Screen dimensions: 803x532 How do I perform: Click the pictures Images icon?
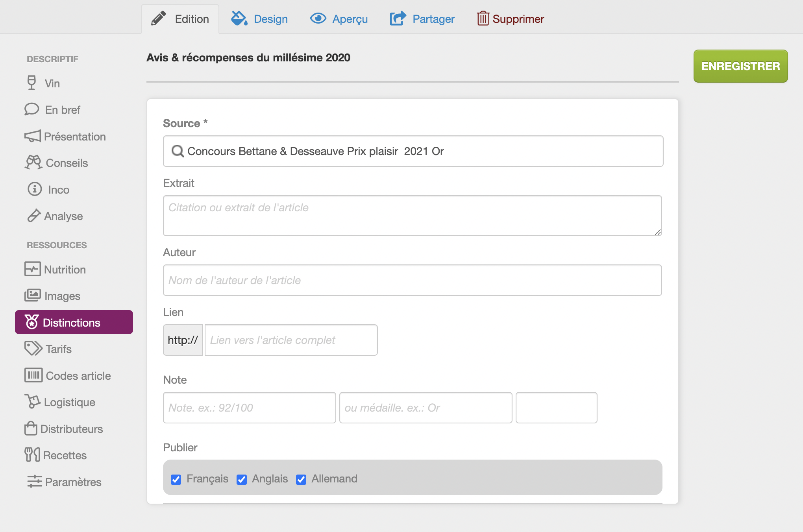tap(32, 296)
